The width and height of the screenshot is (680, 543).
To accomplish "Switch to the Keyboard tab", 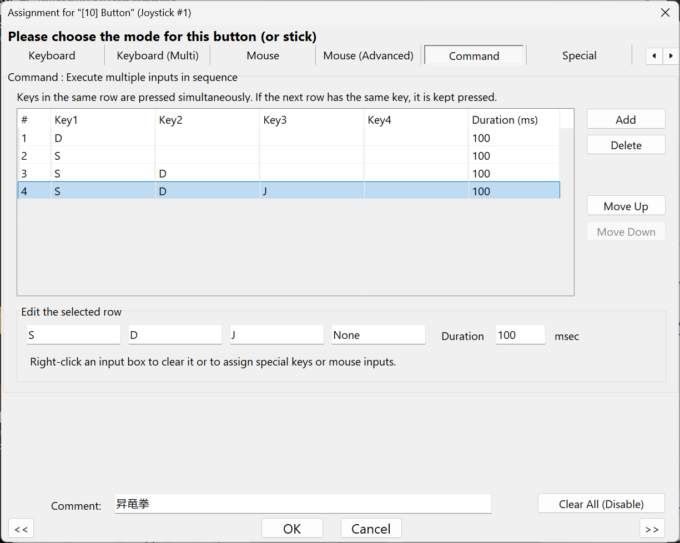I will point(52,56).
